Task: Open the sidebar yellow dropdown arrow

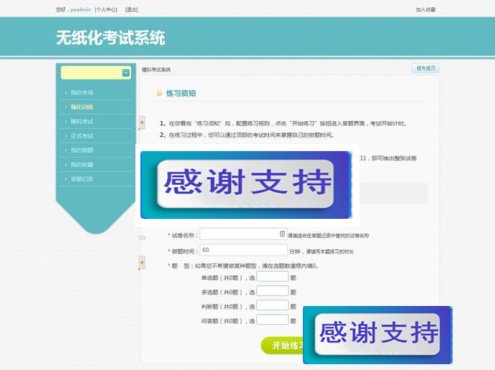Action: pos(126,73)
